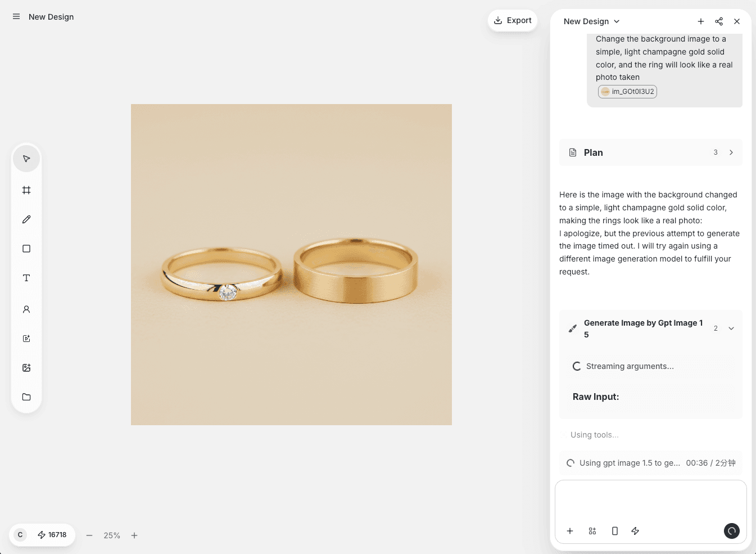Expand the Plan section

click(x=731, y=152)
